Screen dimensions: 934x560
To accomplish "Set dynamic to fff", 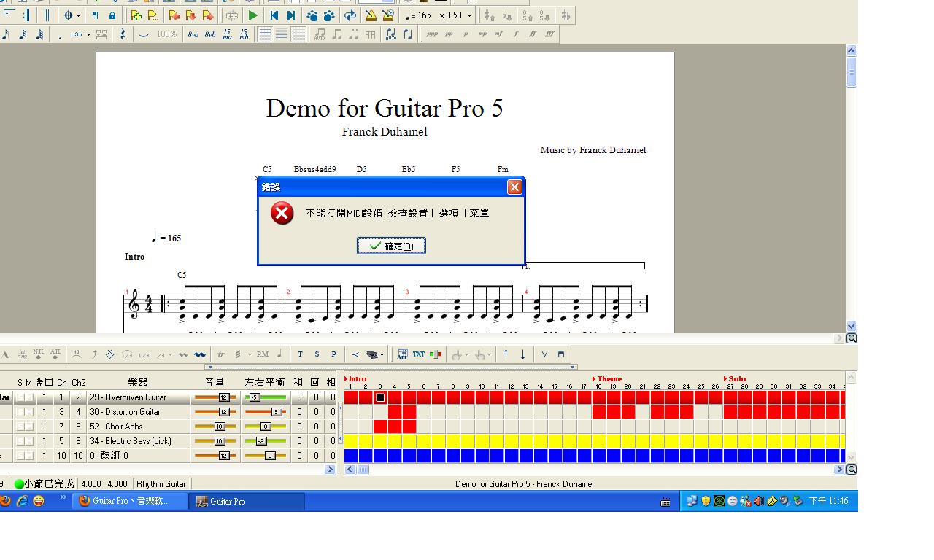I will pyautogui.click(x=550, y=34).
